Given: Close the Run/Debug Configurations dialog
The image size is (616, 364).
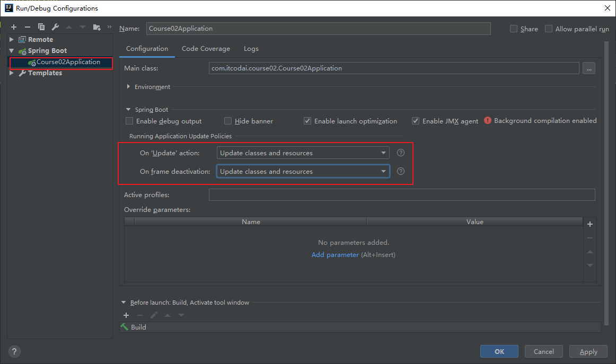Looking at the screenshot, I should [607, 8].
